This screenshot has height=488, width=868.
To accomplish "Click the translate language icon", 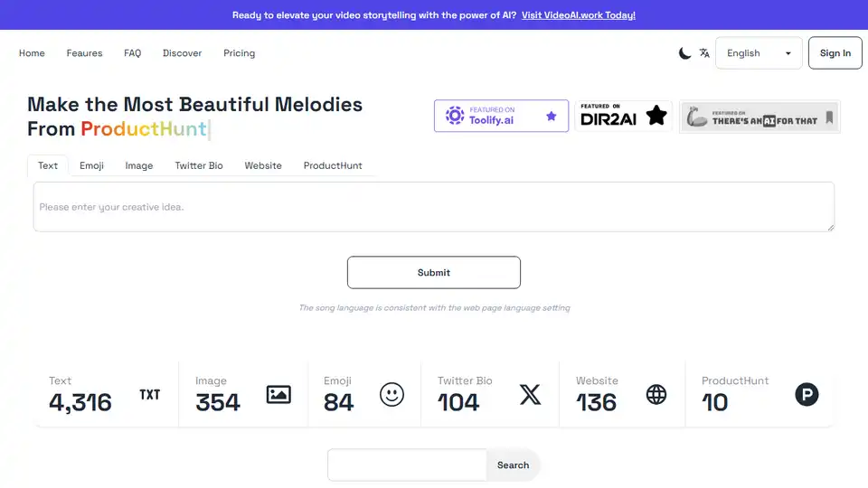I will click(704, 53).
